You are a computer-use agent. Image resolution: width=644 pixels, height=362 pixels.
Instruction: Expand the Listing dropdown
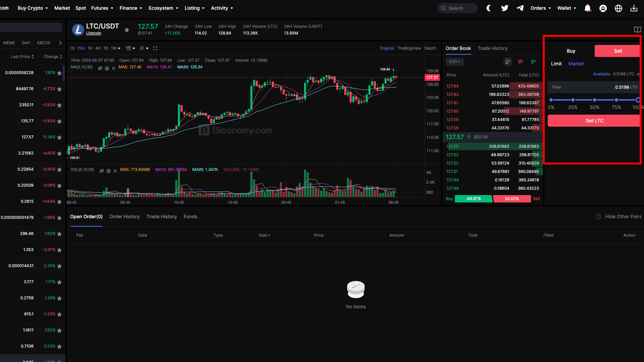click(x=195, y=8)
